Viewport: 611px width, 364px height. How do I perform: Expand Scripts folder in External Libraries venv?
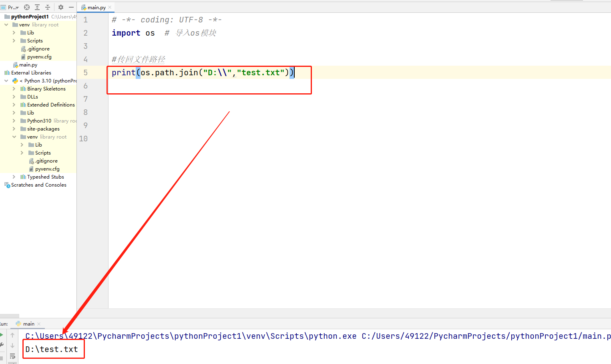22,153
